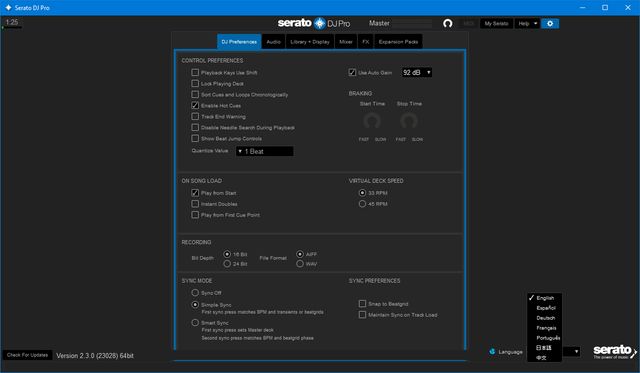Screen dimensions: 640x373
Task: Click the globe icon beside Language
Action: point(492,351)
